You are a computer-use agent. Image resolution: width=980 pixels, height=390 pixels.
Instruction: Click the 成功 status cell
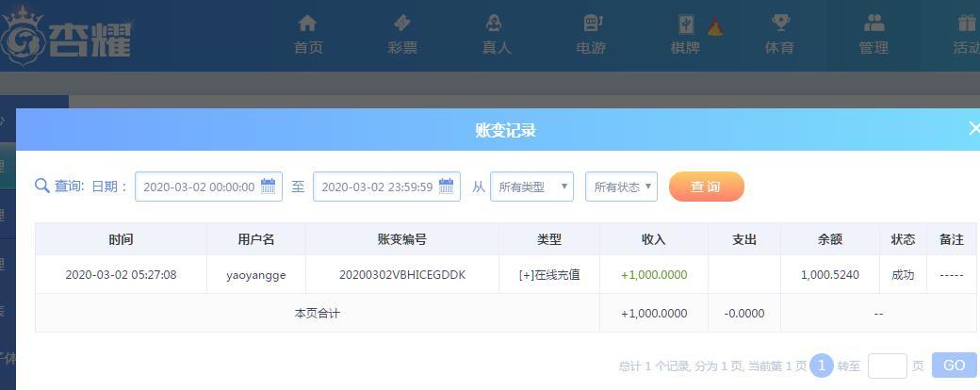(903, 274)
